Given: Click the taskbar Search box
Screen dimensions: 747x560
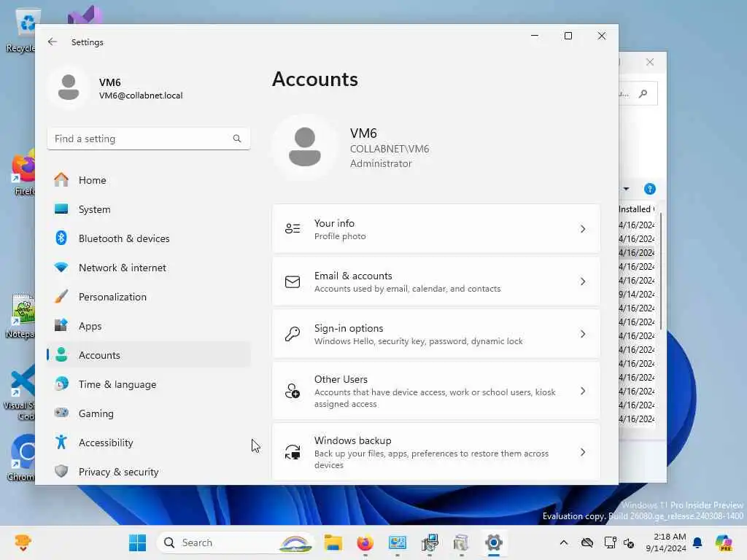Looking at the screenshot, I should point(236,542).
